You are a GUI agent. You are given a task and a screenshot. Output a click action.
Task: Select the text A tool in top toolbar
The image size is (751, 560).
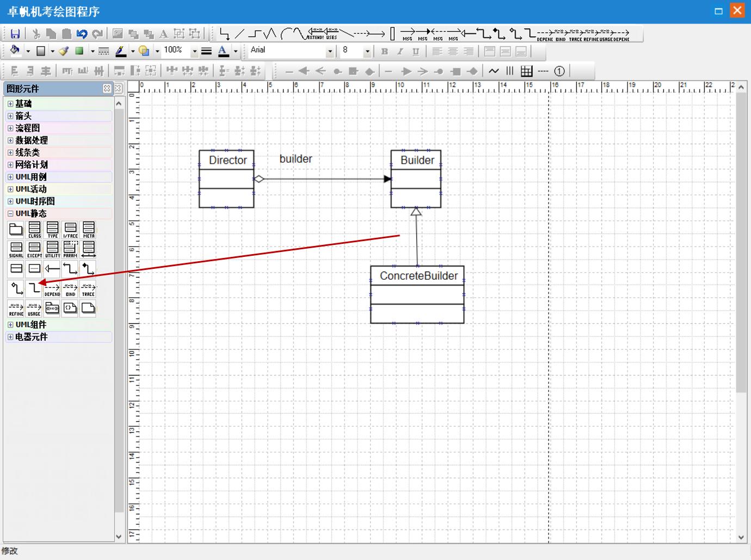164,34
